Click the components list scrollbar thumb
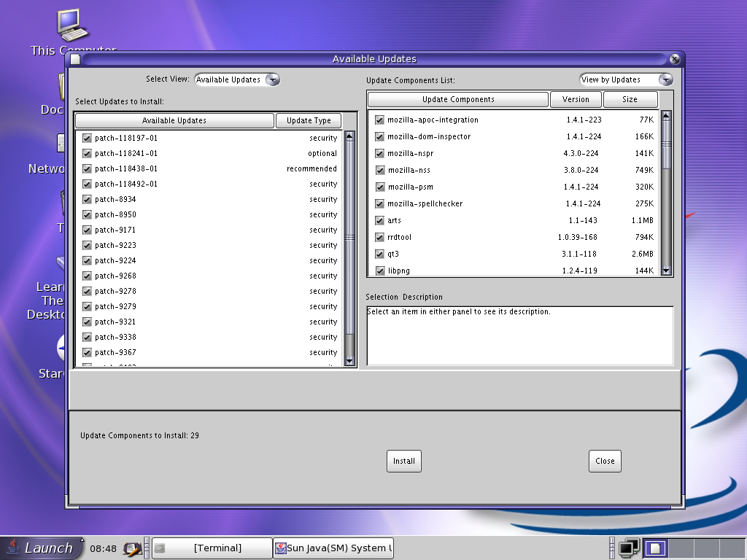 pos(666,144)
